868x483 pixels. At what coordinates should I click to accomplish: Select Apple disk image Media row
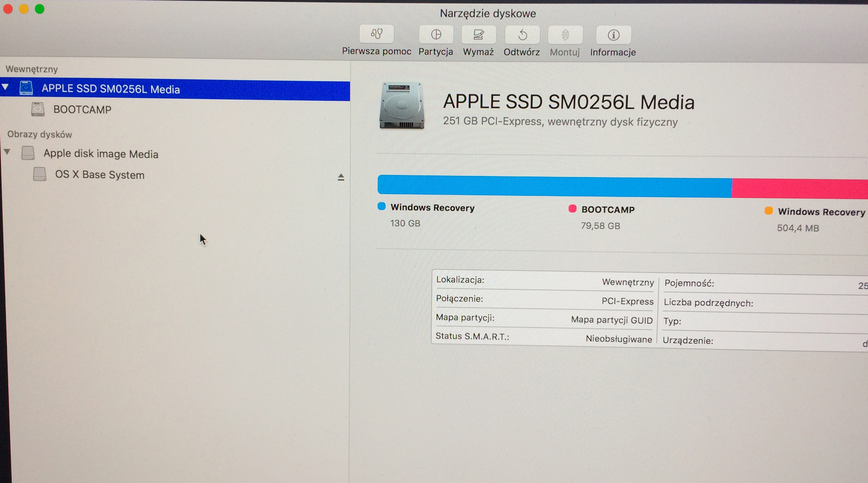175,153
